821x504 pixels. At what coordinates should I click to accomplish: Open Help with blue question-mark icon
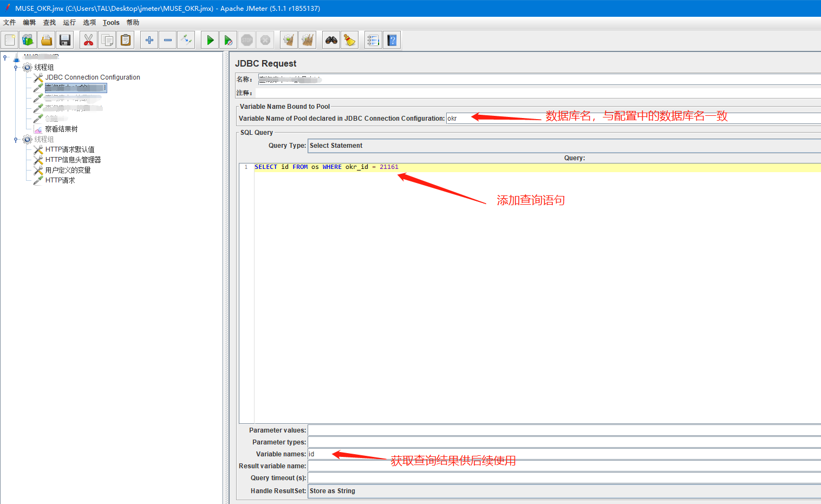pos(392,40)
